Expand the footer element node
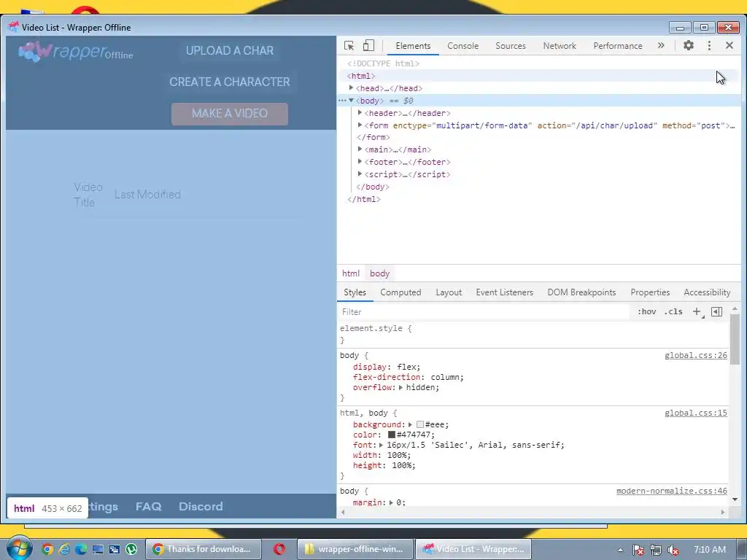The height and width of the screenshot is (560, 747). click(360, 162)
